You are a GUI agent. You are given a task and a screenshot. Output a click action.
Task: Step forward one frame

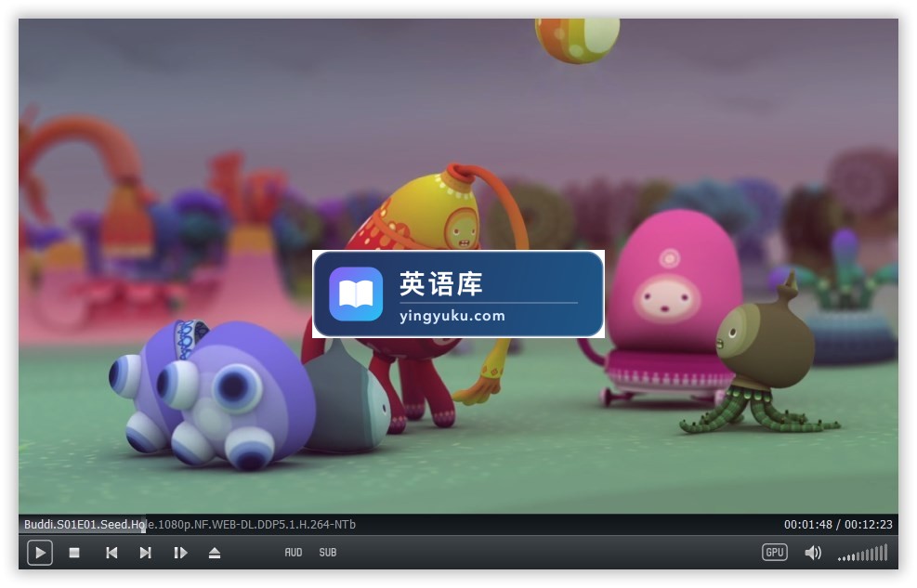pos(181,553)
